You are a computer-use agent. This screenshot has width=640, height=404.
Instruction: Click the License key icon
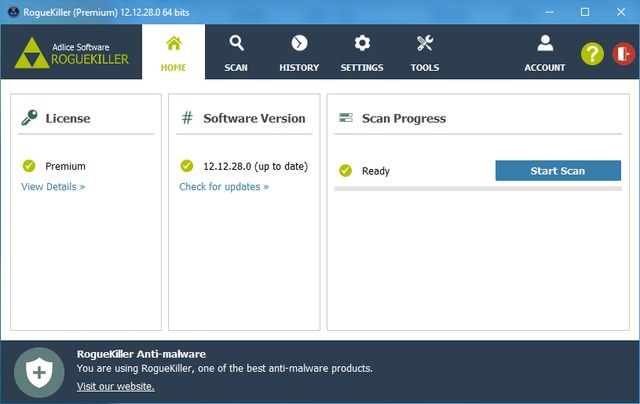click(29, 118)
